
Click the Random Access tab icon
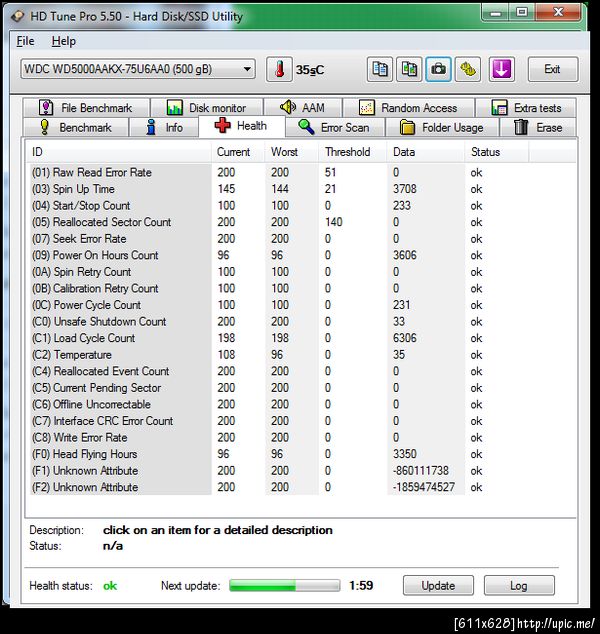[x=367, y=108]
